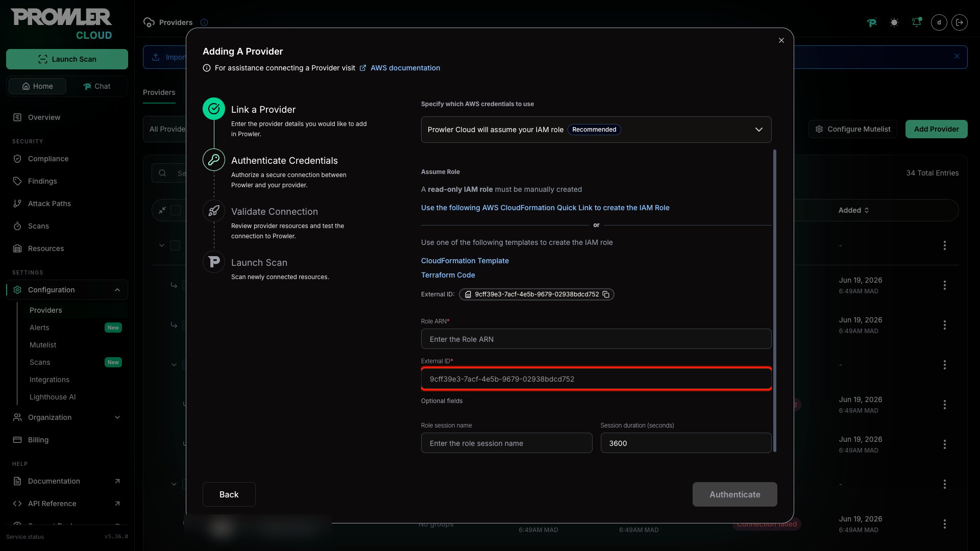Click the Prowler Cloud logo
980x551 pixels.
pos(61,24)
